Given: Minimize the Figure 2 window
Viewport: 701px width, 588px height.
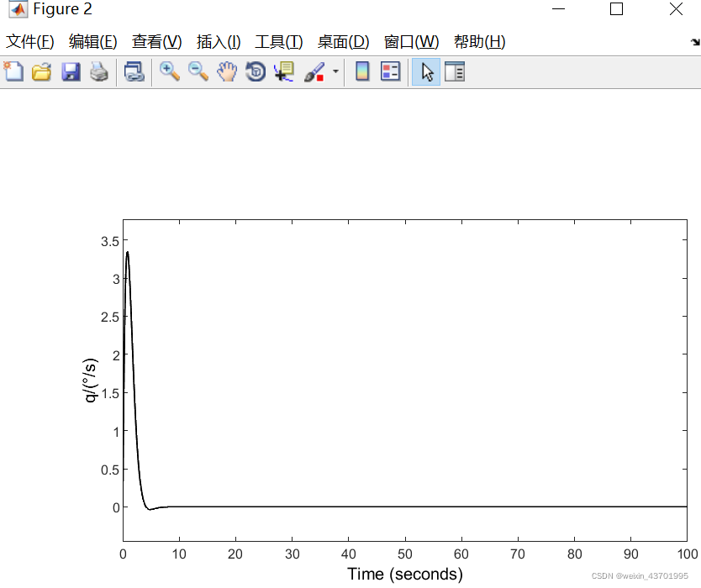Looking at the screenshot, I should coord(558,9).
